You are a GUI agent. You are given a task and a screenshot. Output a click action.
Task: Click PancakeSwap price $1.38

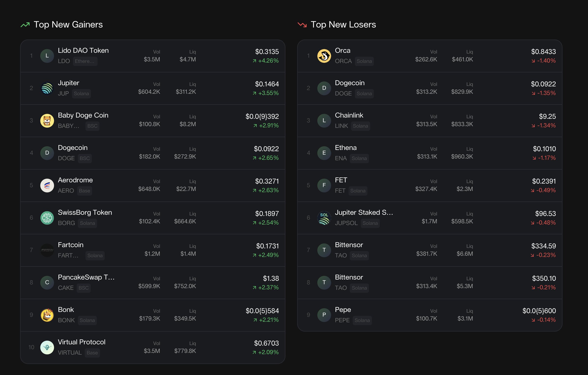[x=271, y=278]
